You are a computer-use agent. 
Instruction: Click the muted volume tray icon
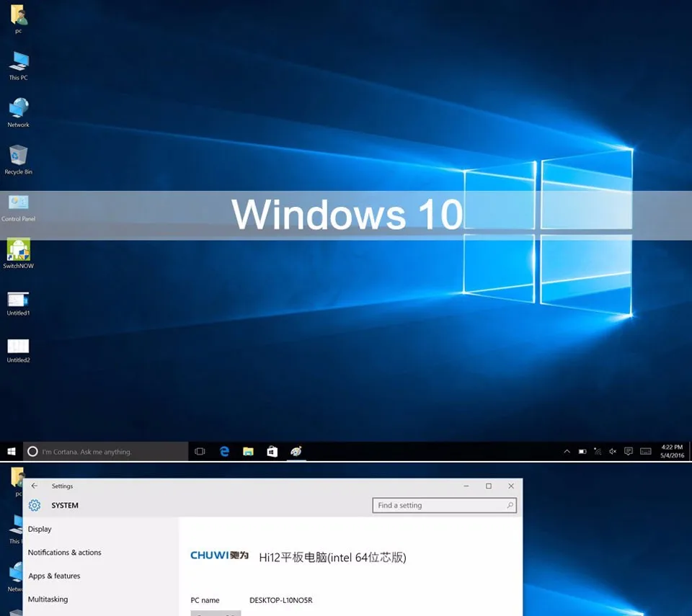613,452
